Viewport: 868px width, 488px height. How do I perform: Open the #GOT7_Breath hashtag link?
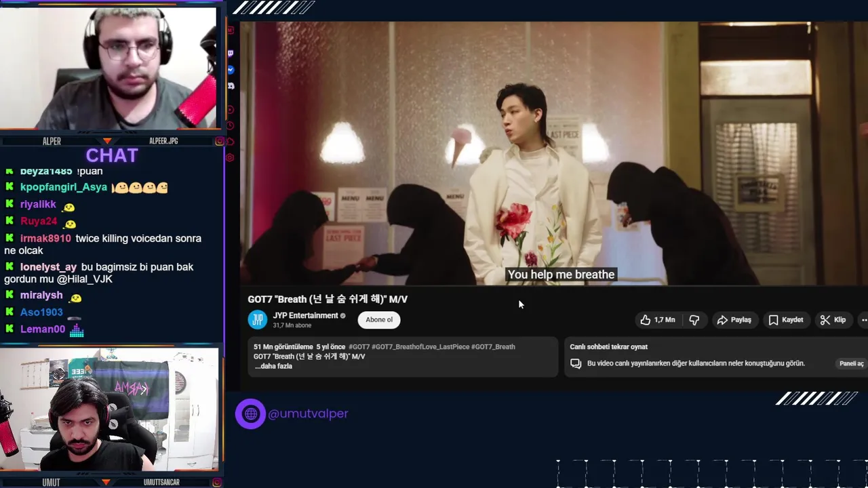[494, 347]
